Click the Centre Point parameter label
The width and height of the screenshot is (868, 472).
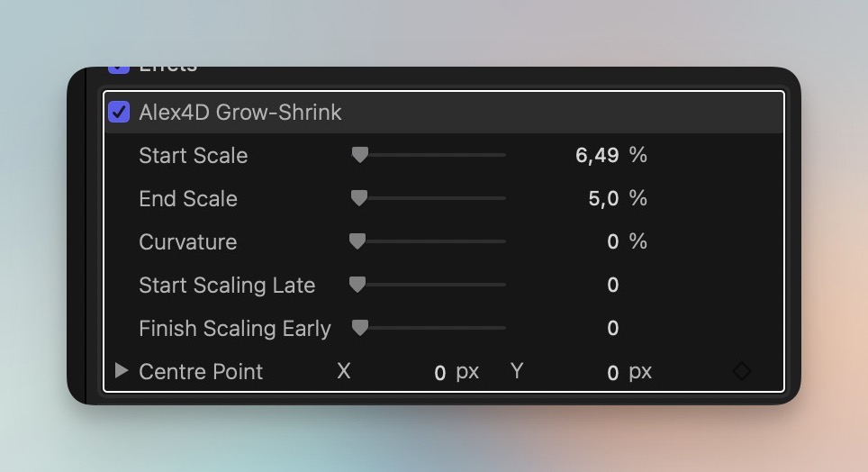coord(201,372)
